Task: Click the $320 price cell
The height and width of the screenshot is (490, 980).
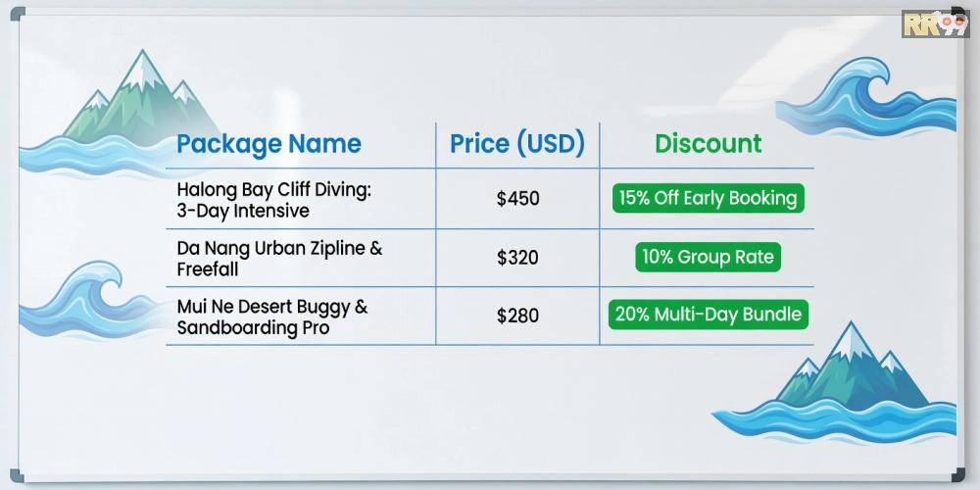Action: 517,259
